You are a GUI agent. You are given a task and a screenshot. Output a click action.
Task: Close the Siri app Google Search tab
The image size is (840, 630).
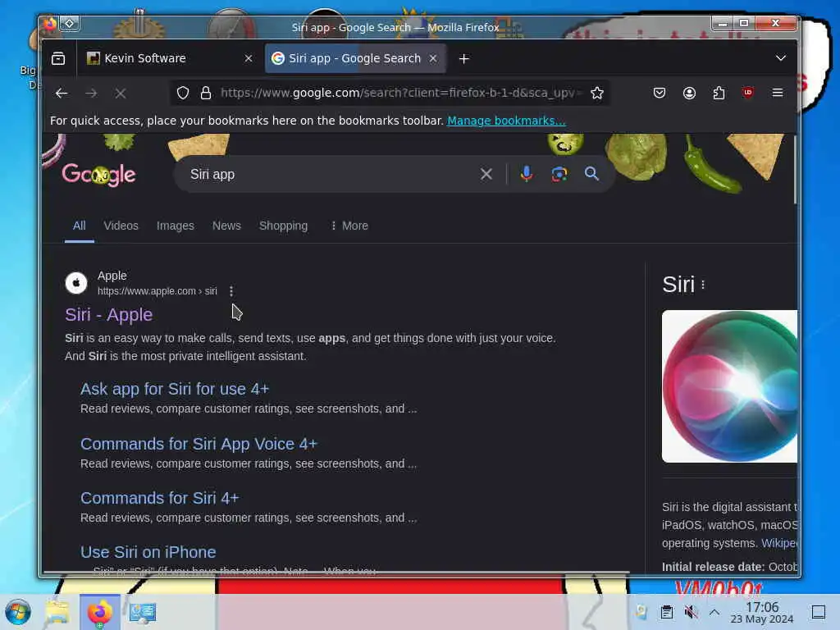(433, 58)
